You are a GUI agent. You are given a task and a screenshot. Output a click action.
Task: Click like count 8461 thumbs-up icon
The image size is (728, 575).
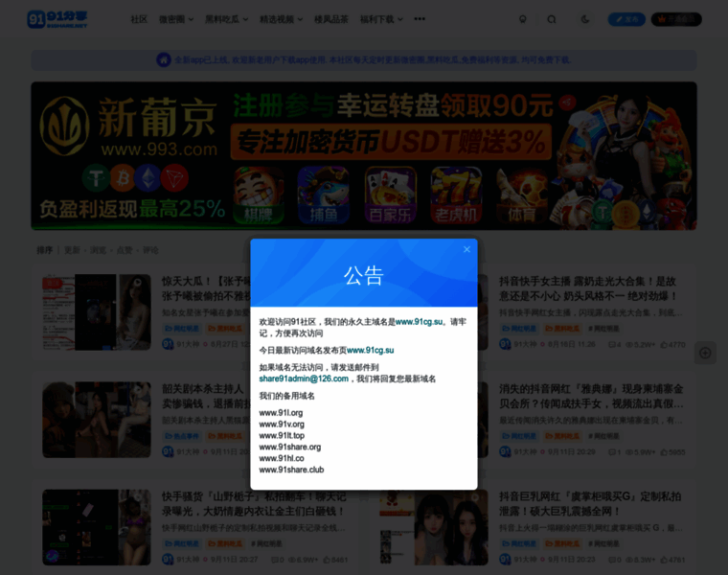click(327, 560)
